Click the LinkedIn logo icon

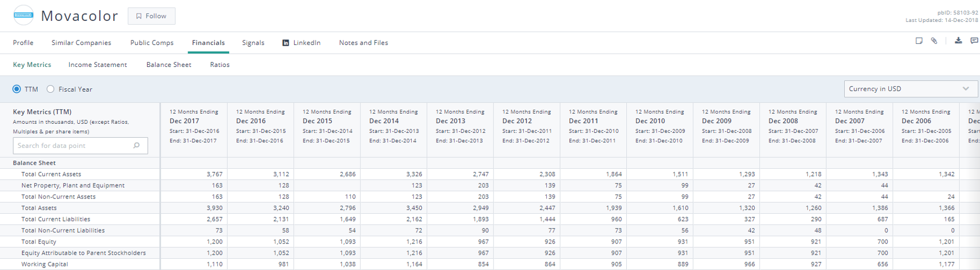tap(286, 43)
